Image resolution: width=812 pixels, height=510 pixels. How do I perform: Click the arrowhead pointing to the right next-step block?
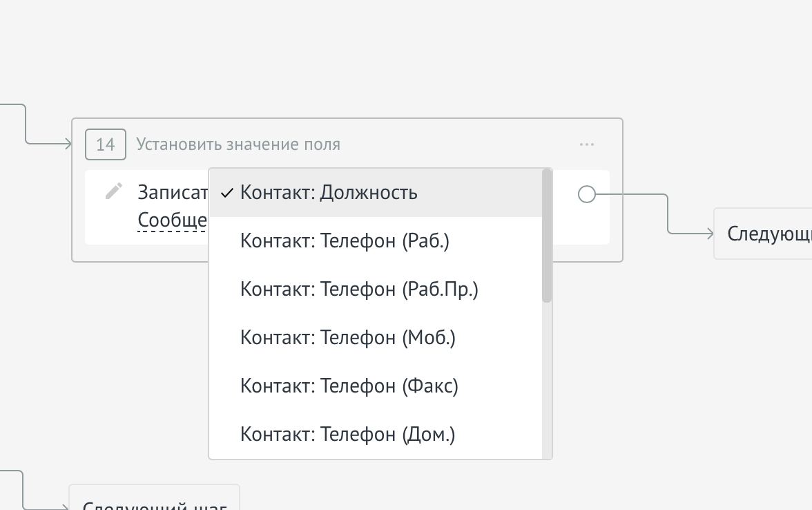point(709,234)
